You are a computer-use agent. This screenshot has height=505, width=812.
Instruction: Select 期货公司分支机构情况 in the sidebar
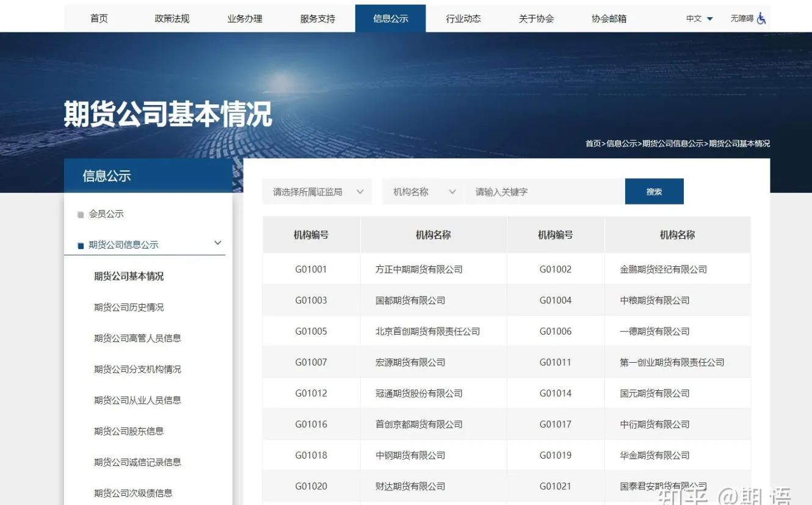coord(137,369)
